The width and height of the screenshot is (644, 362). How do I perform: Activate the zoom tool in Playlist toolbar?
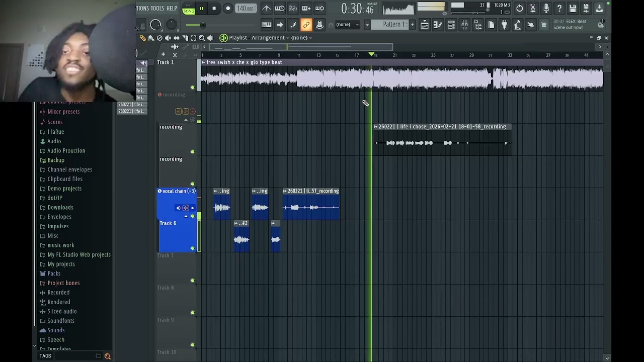point(202,38)
